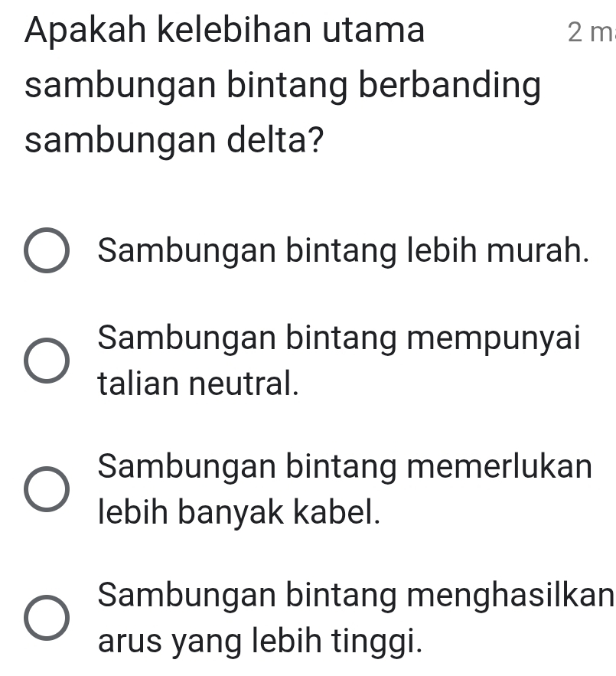Image resolution: width=616 pixels, height=676 pixels.
Task: Click the question title 'Apakah kelebihan utama'
Action: click(223, 31)
